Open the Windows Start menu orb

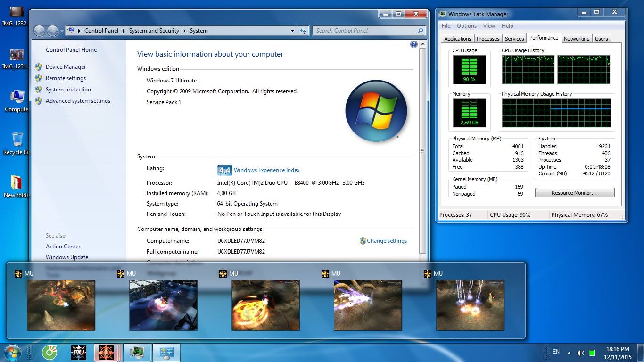(12, 353)
